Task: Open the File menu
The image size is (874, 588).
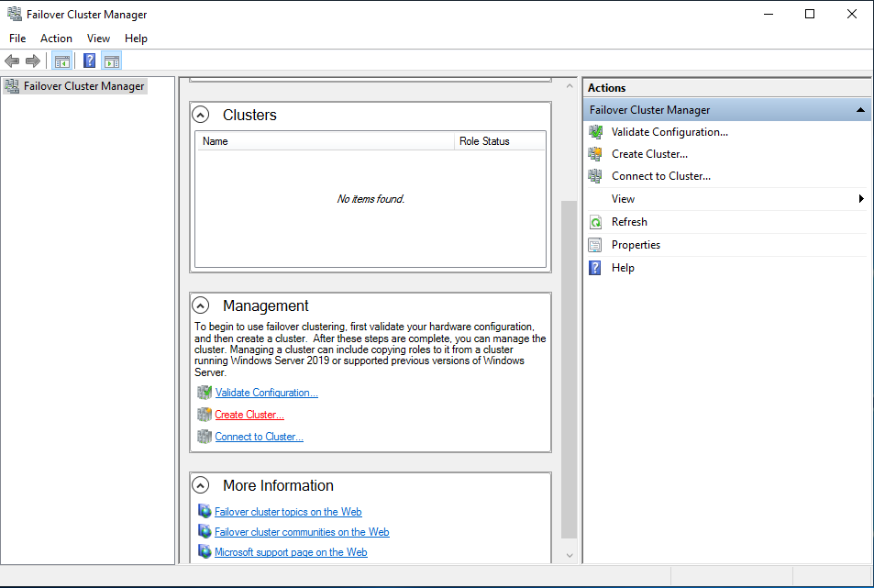Action: tap(17, 39)
